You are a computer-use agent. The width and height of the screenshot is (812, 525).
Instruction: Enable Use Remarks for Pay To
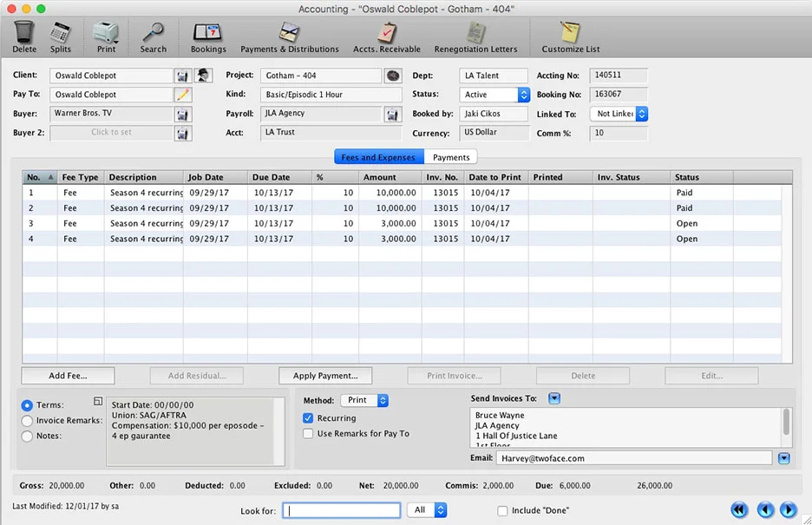pyautogui.click(x=308, y=434)
